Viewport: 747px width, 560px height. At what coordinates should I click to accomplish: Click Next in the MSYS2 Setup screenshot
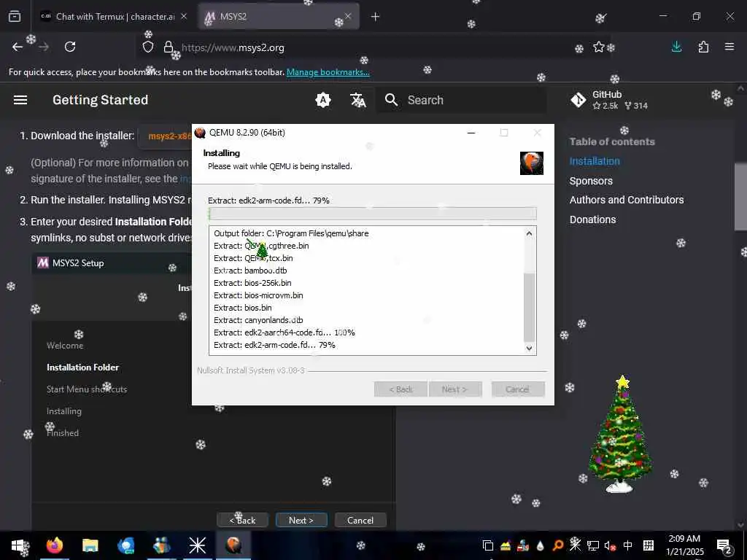tap(301, 520)
